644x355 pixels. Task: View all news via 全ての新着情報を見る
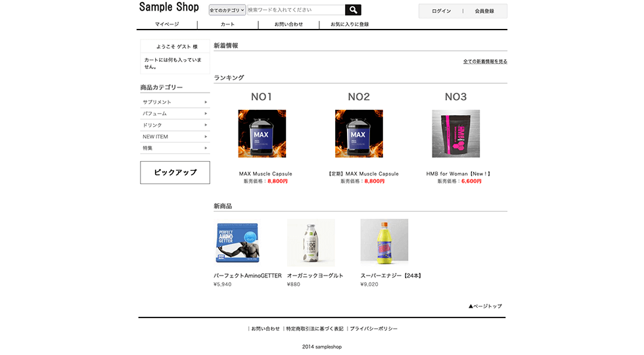click(485, 62)
